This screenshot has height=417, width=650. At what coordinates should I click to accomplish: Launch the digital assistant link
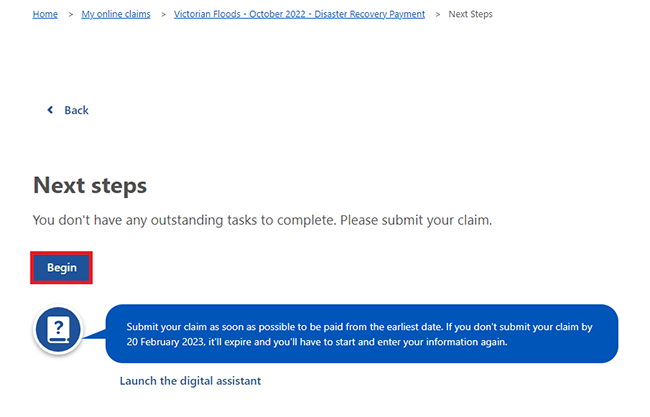pos(190,381)
